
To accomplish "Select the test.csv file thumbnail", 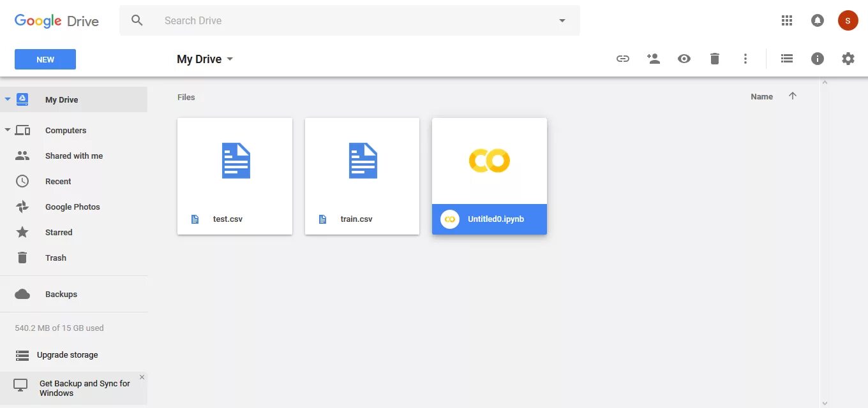I will (x=235, y=161).
